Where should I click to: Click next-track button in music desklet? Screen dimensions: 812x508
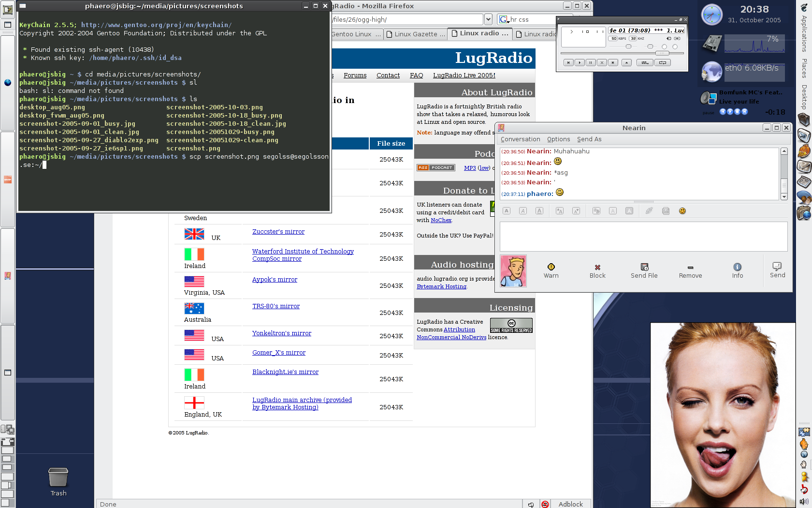(x=745, y=112)
